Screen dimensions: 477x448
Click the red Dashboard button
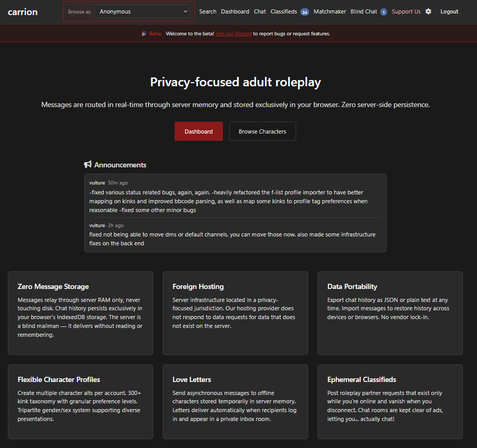(198, 131)
